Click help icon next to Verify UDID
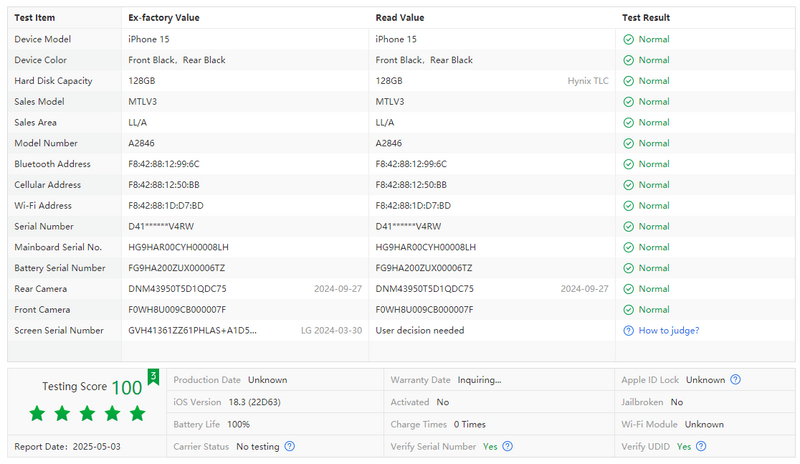800x464 pixels. click(701, 446)
